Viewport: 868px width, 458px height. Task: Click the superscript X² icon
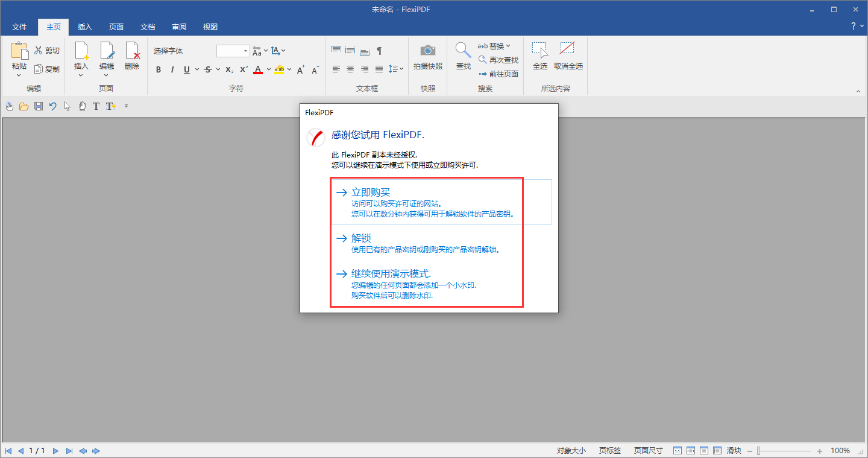tap(244, 69)
